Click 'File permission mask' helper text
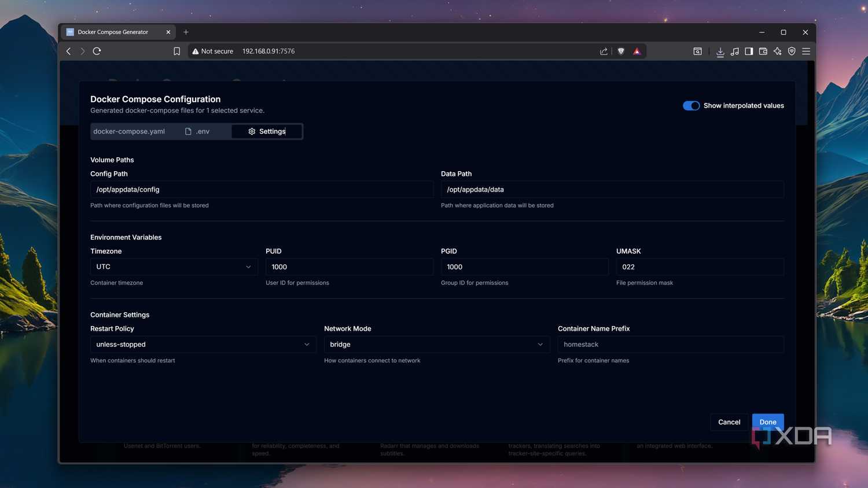 coord(645,283)
